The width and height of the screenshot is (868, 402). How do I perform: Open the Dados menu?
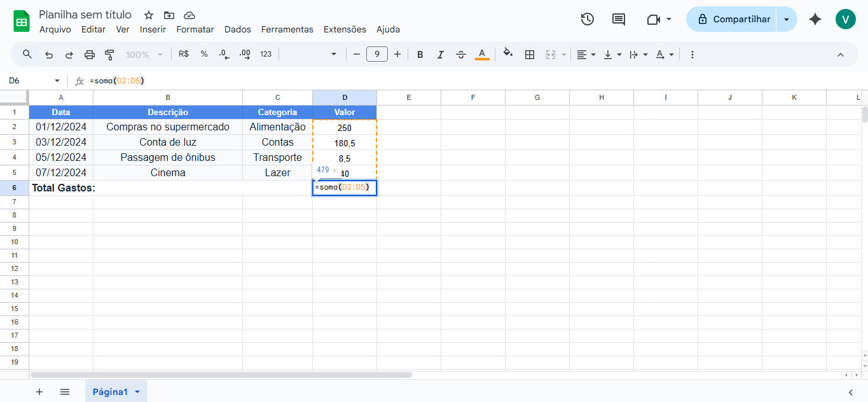pos(237,29)
